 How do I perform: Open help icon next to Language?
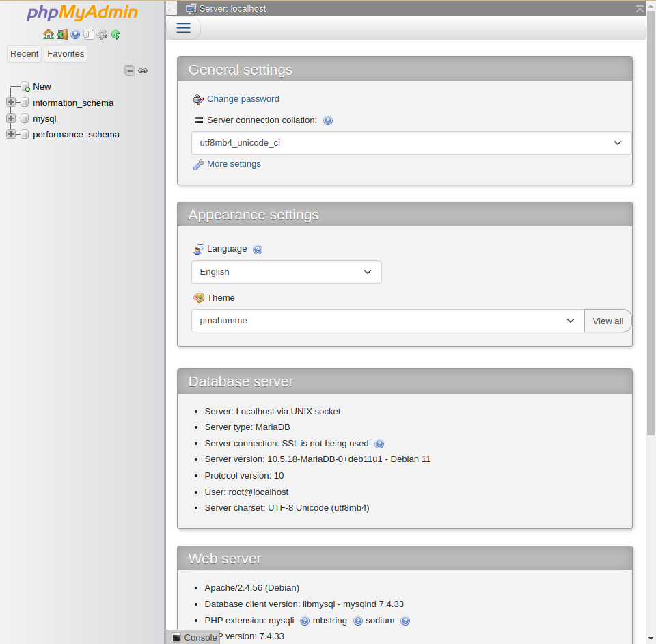click(x=258, y=250)
